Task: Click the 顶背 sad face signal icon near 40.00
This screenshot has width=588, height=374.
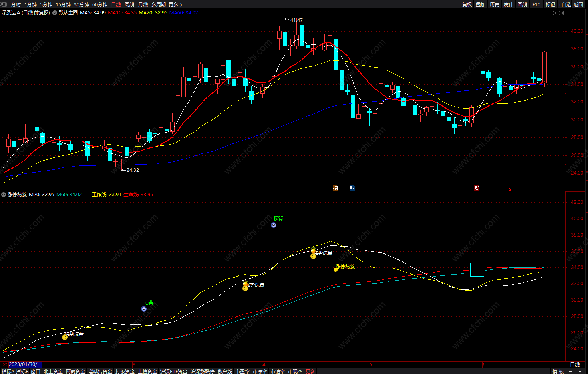Action: [x=274, y=225]
